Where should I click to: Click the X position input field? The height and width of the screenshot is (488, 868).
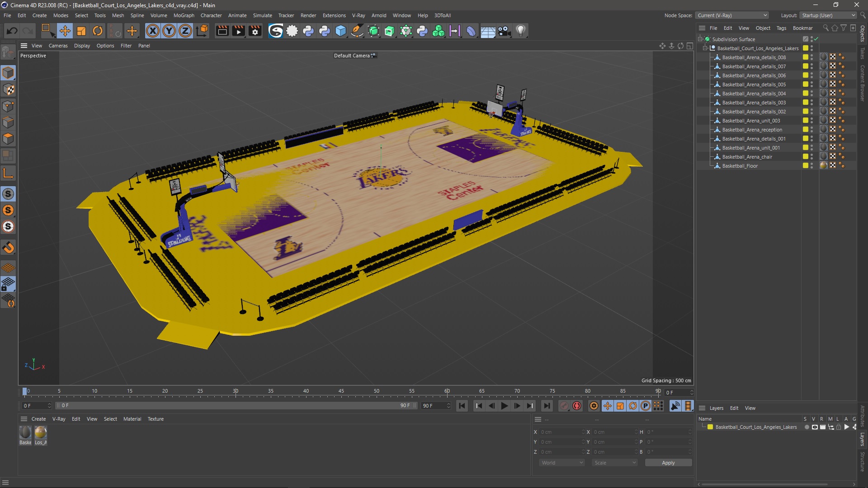click(562, 432)
